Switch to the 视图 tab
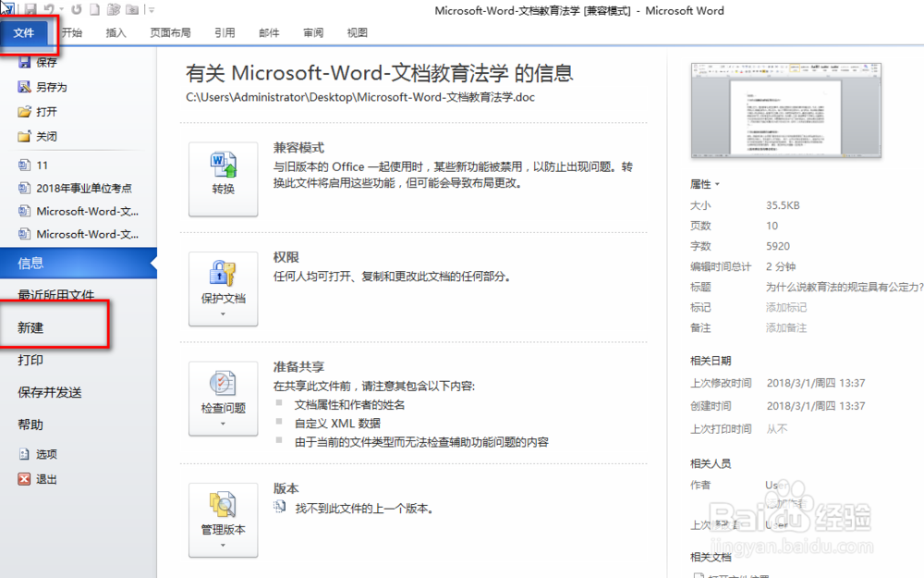924x578 pixels. 357,33
